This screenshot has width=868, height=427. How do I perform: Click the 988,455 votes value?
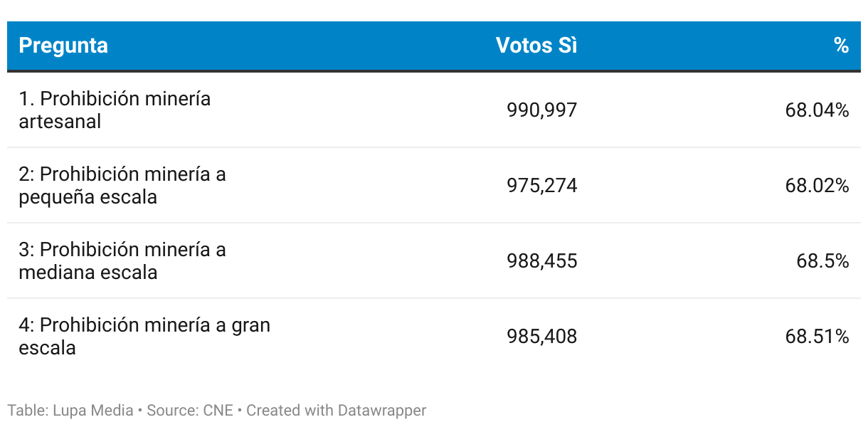point(541,261)
